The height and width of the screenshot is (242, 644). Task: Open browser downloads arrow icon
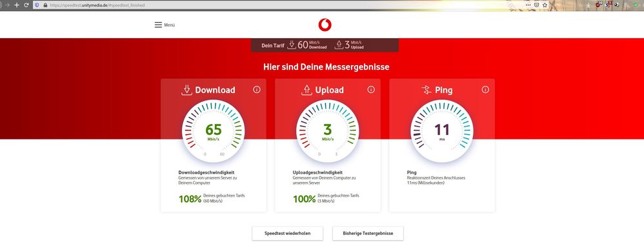pyautogui.click(x=589, y=5)
